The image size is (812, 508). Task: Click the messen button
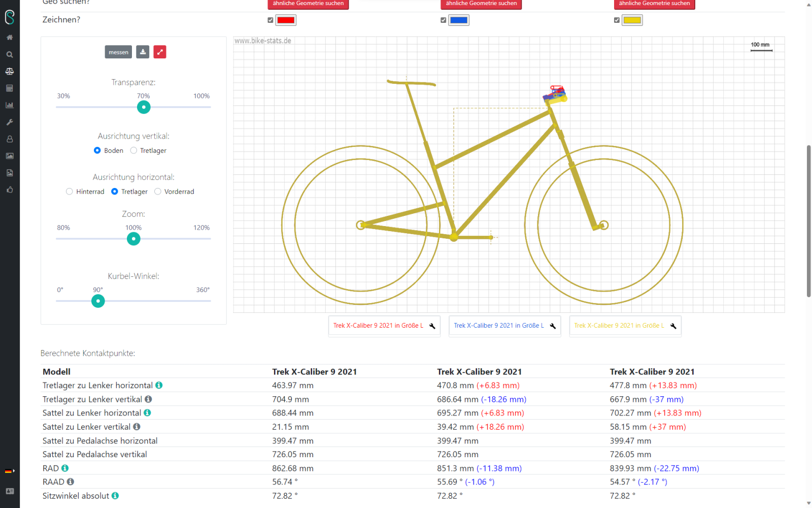tap(118, 52)
